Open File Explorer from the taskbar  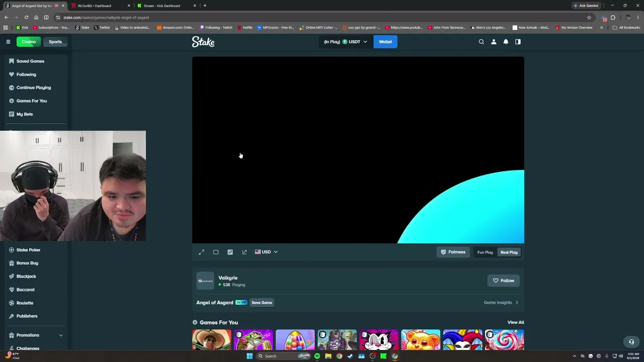328,356
